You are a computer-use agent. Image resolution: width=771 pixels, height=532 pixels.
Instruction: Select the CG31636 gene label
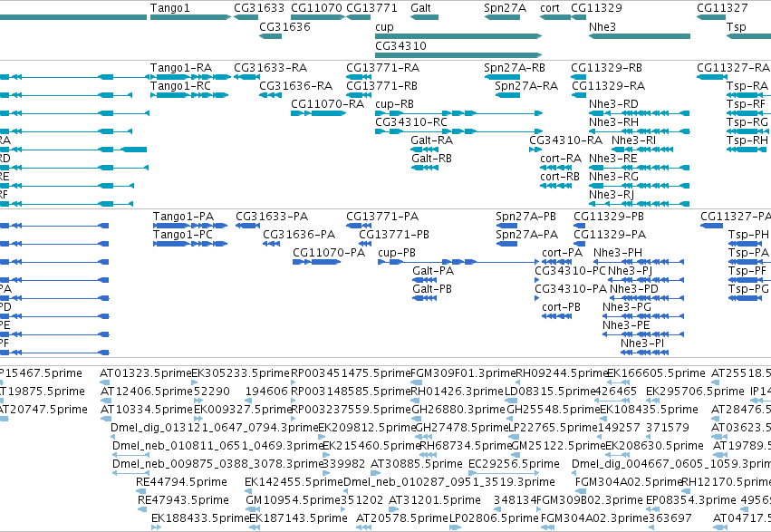coord(284,26)
